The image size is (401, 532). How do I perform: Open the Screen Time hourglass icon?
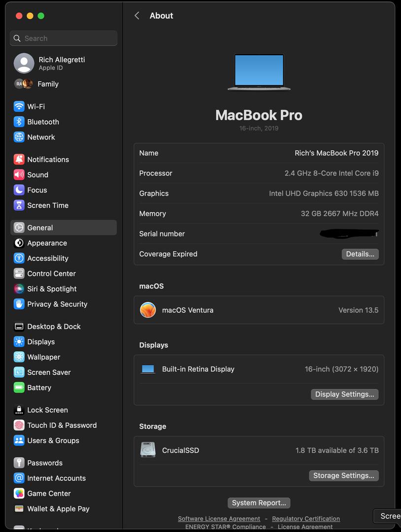coord(19,205)
